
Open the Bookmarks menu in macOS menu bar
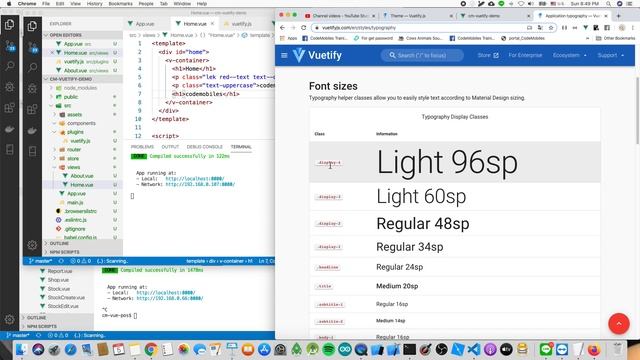pyautogui.click(x=120, y=4)
